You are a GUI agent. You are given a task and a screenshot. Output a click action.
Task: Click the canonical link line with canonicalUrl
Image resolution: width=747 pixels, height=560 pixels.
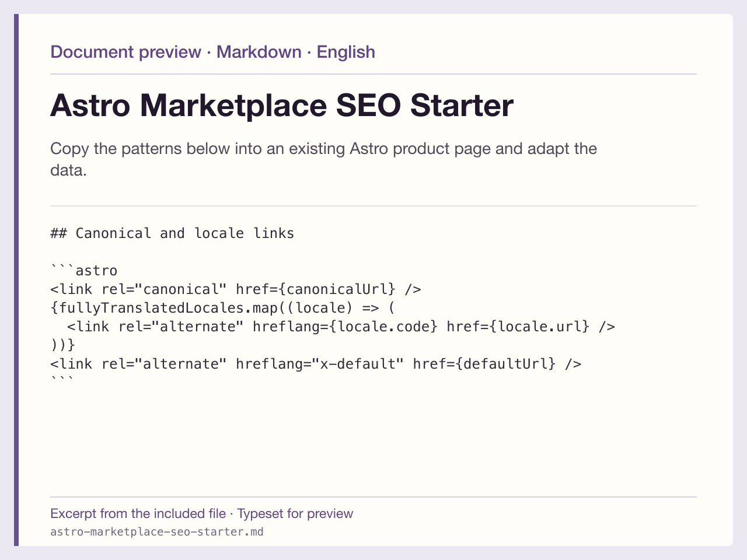236,289
